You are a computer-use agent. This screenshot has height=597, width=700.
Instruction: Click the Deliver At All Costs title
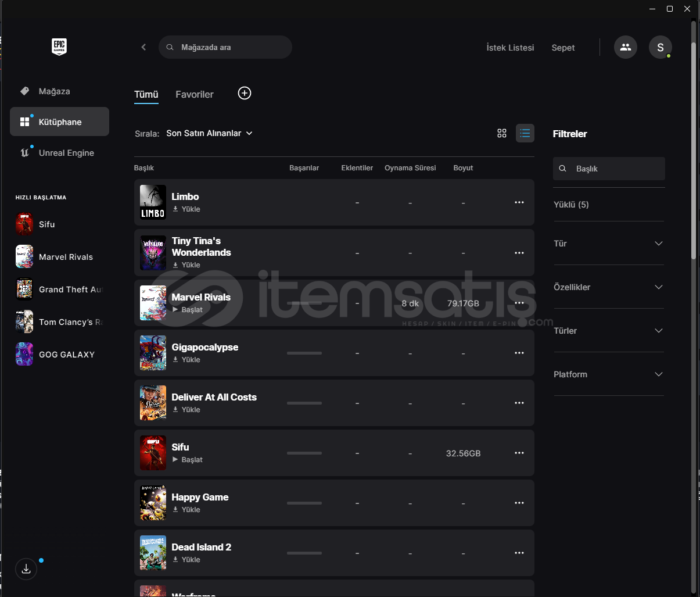point(214,397)
